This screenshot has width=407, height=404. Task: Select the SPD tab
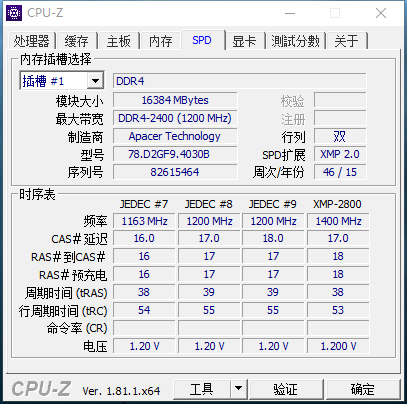tap(202, 40)
